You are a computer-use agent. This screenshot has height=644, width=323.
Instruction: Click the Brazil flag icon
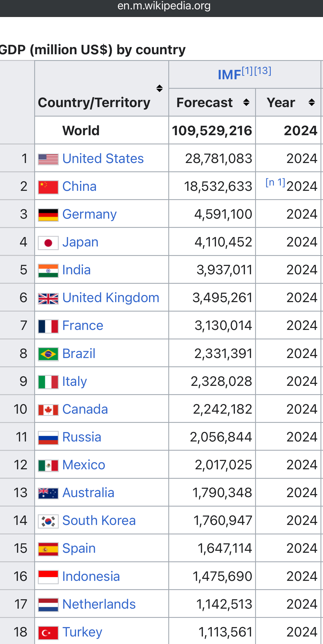(48, 354)
